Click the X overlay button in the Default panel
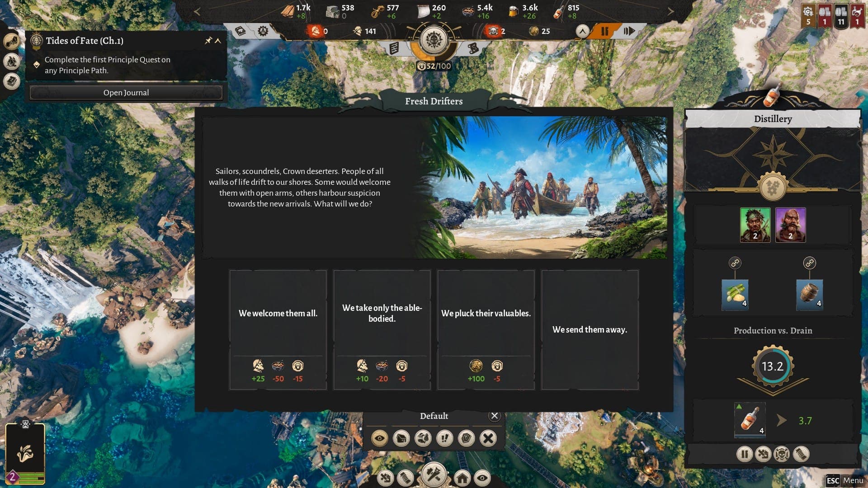The height and width of the screenshot is (488, 868). 488,438
